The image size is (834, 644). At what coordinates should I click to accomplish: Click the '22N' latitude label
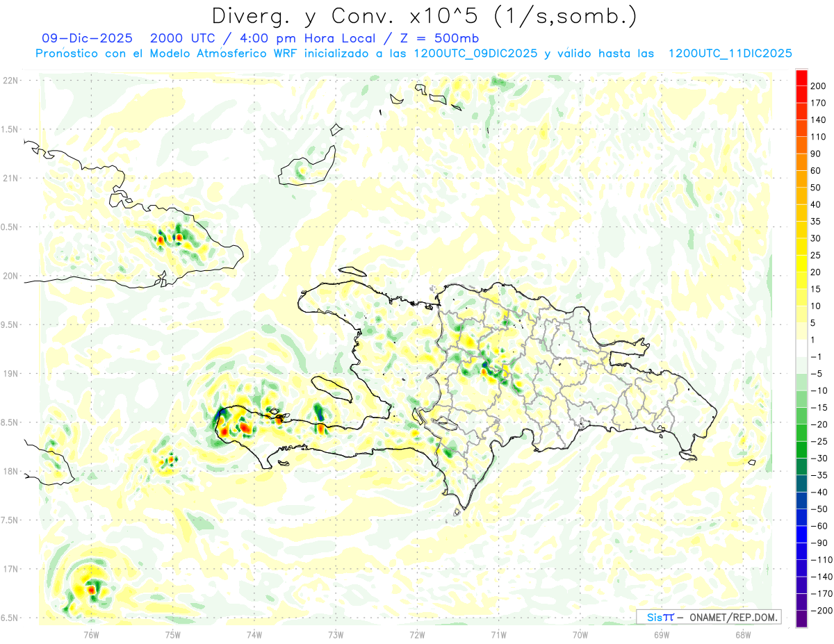(10, 81)
